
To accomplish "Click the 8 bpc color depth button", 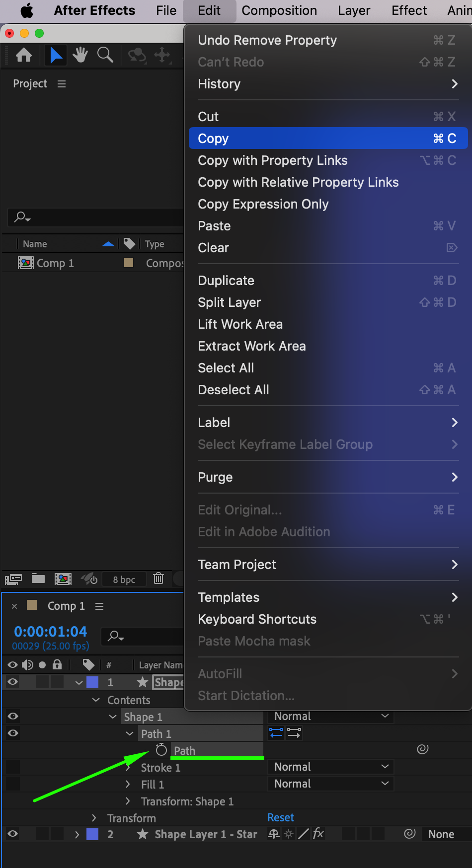I will tap(124, 579).
